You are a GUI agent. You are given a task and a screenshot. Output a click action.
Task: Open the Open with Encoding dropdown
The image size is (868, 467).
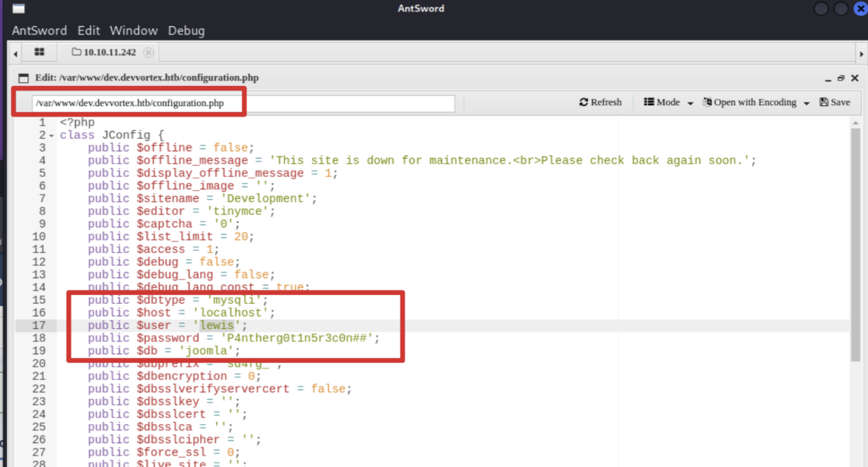(756, 103)
